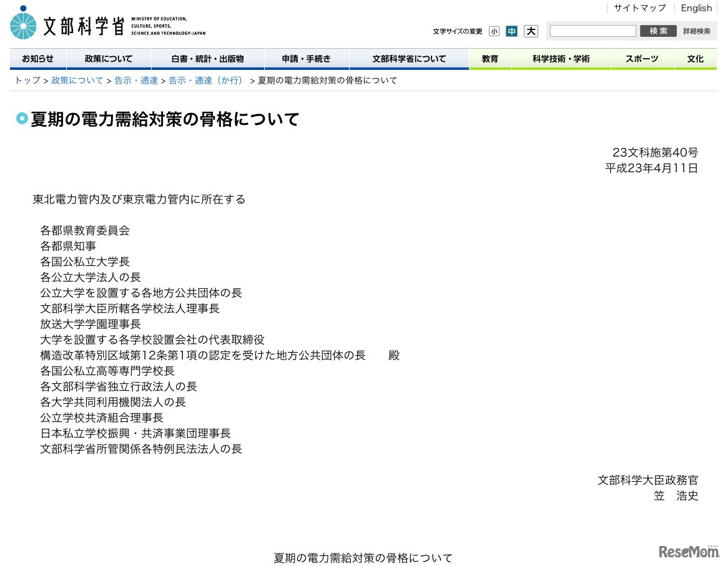Click the 詳細検索 advanced search link
This screenshot has height=566, width=728.
(x=698, y=31)
